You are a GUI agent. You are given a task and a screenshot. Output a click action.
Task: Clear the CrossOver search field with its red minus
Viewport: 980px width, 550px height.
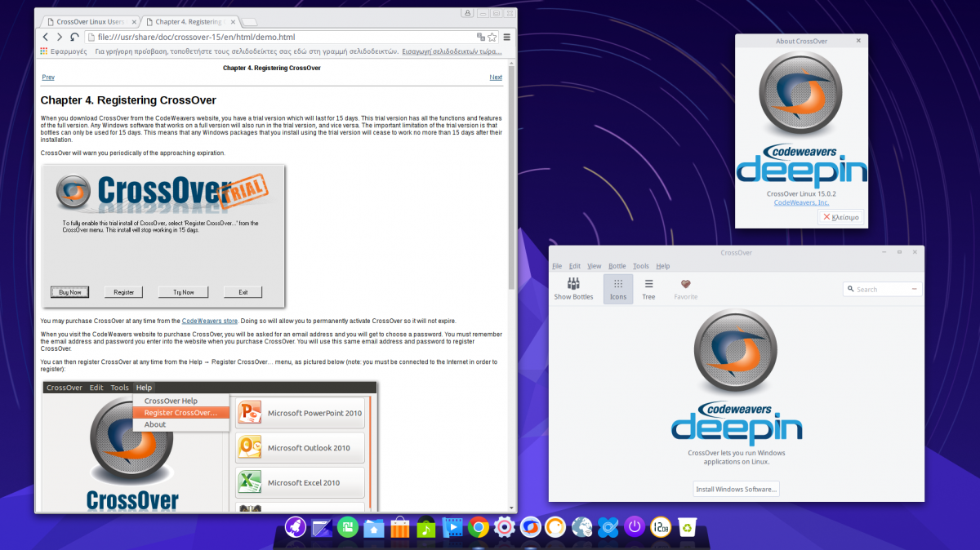[x=915, y=289]
